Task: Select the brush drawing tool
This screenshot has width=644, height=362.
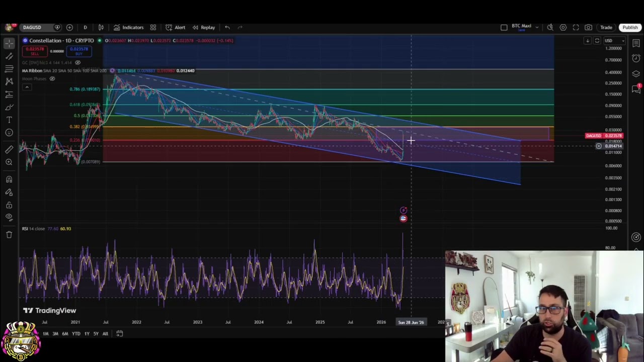Action: (9, 107)
